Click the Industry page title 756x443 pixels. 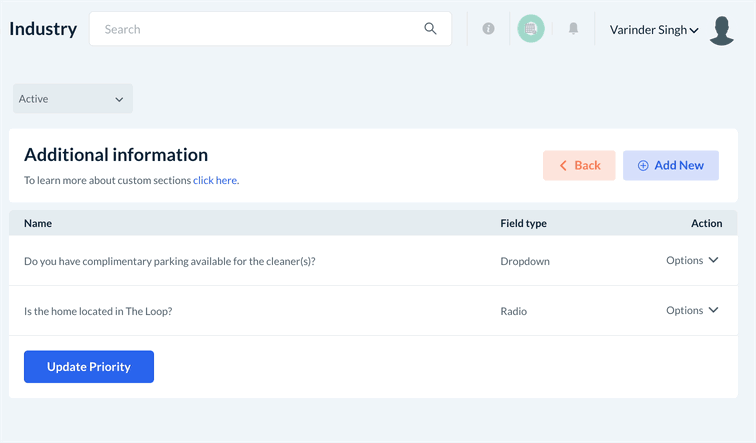[43, 29]
